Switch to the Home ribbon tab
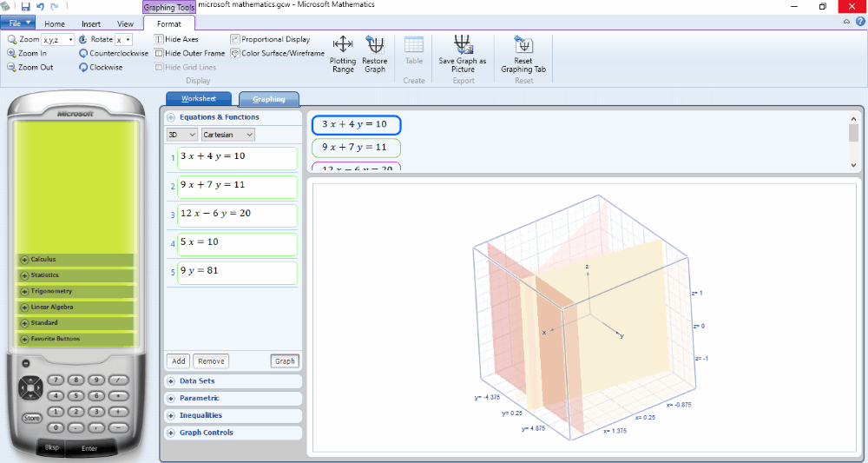This screenshot has height=463, width=868. tap(55, 23)
